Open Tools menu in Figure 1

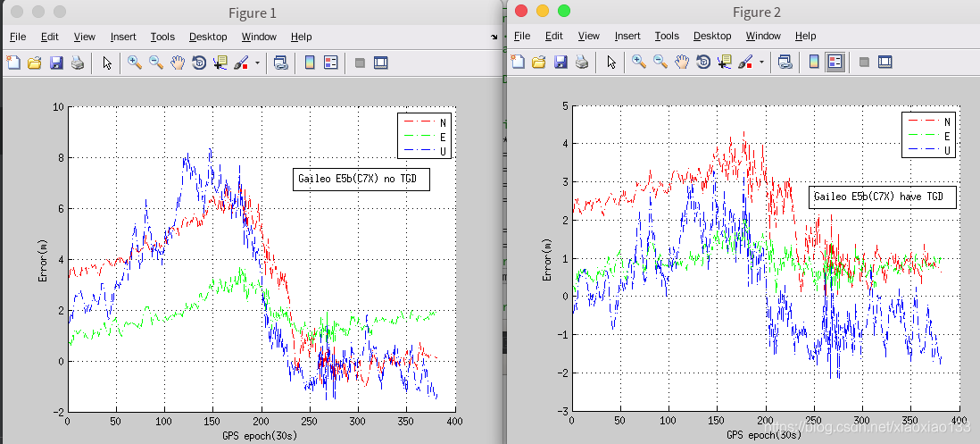pos(162,37)
